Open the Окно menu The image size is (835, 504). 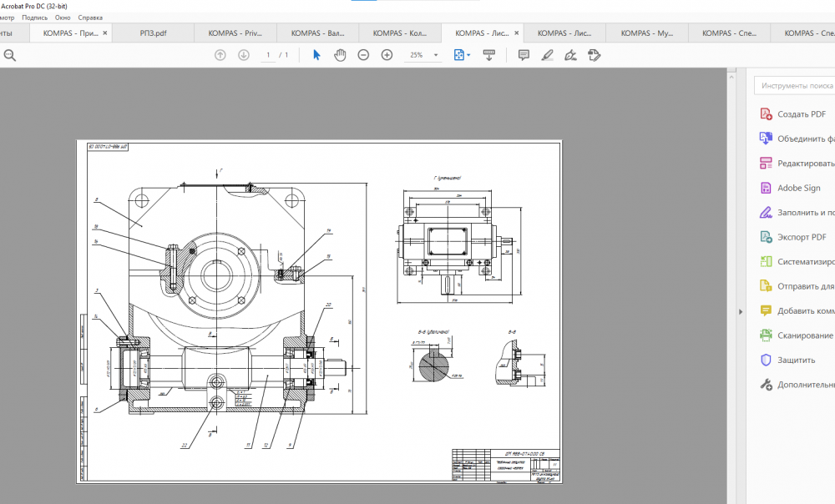[63, 17]
